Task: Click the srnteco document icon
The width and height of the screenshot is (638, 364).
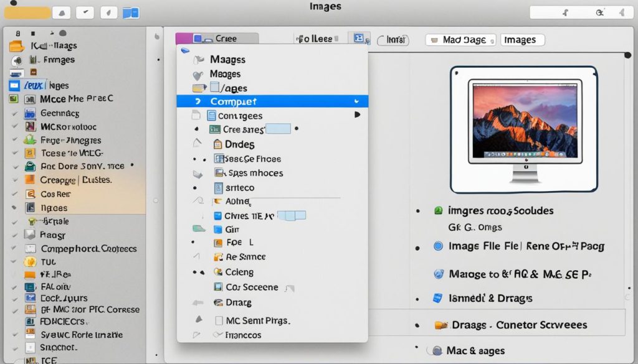Action: coord(219,188)
